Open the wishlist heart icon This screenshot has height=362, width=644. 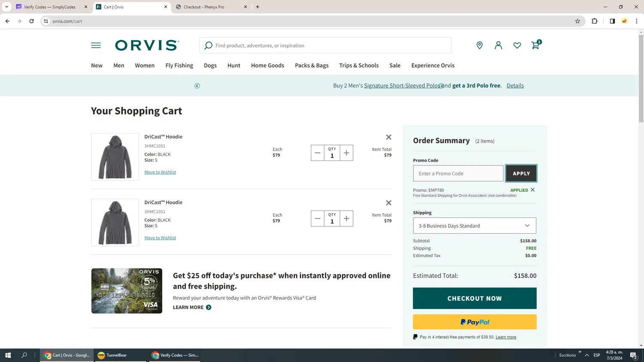point(517,45)
